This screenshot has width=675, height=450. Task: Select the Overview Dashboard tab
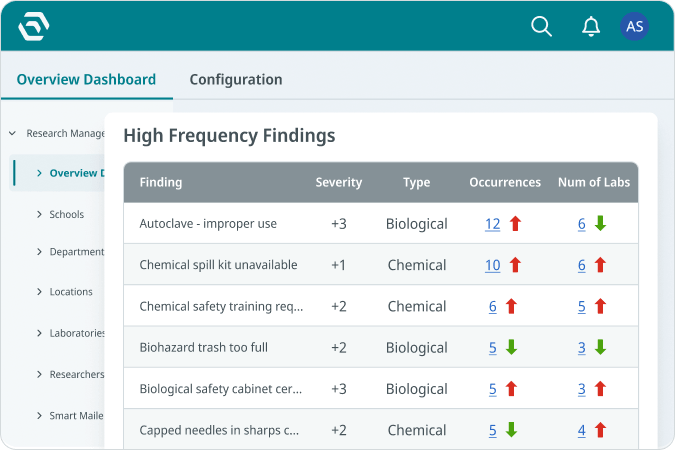coord(86,80)
